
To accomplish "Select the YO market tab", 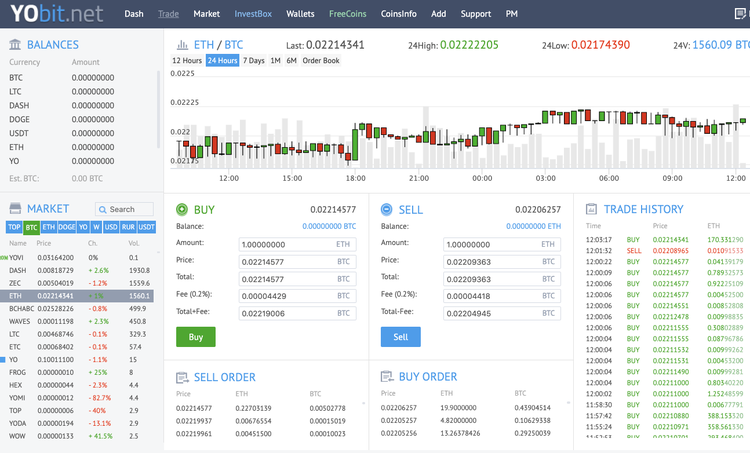I will pos(83,227).
